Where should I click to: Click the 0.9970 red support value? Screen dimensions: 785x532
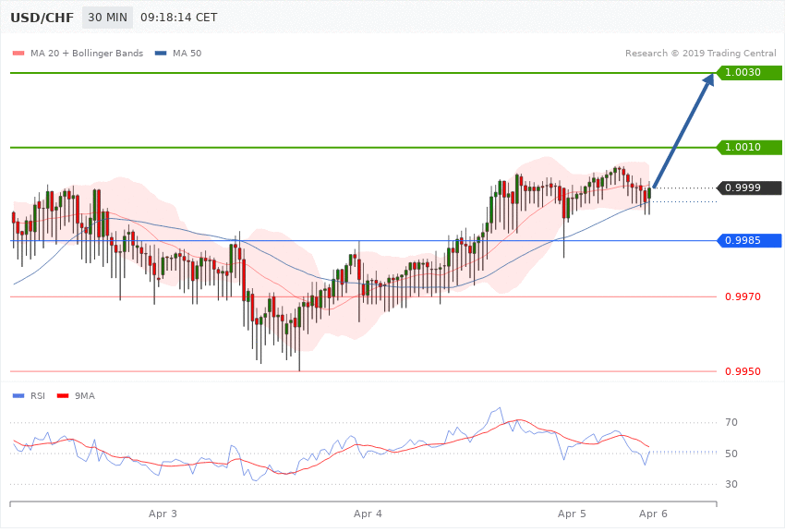pyautogui.click(x=743, y=296)
